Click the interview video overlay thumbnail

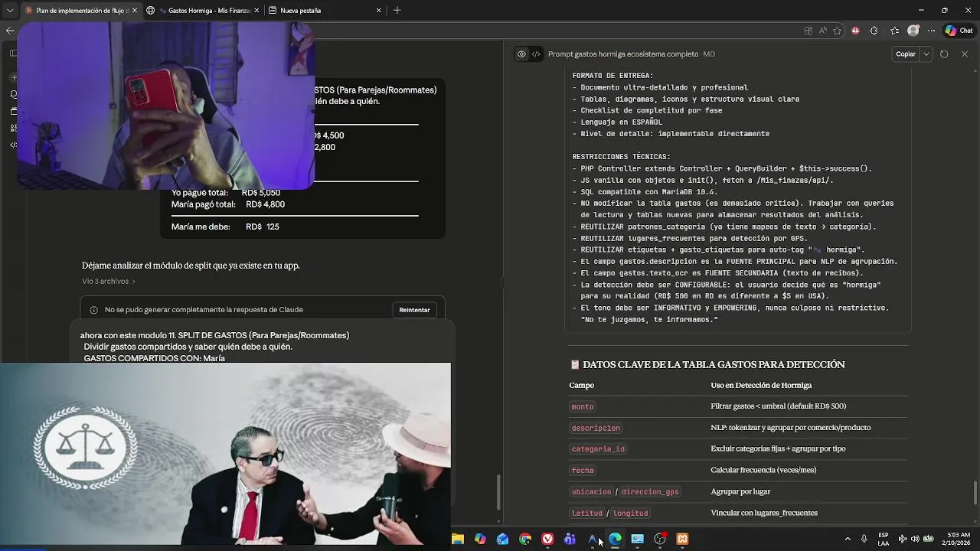pyautogui.click(x=226, y=453)
